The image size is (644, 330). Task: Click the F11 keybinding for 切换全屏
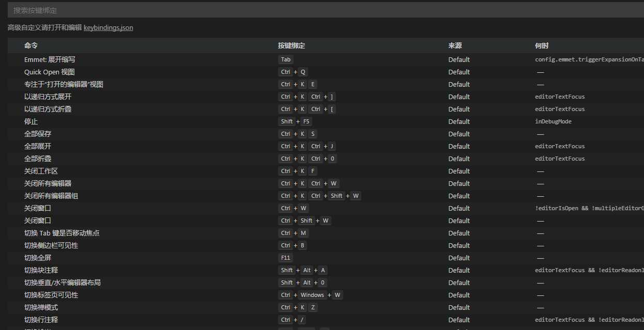point(286,258)
